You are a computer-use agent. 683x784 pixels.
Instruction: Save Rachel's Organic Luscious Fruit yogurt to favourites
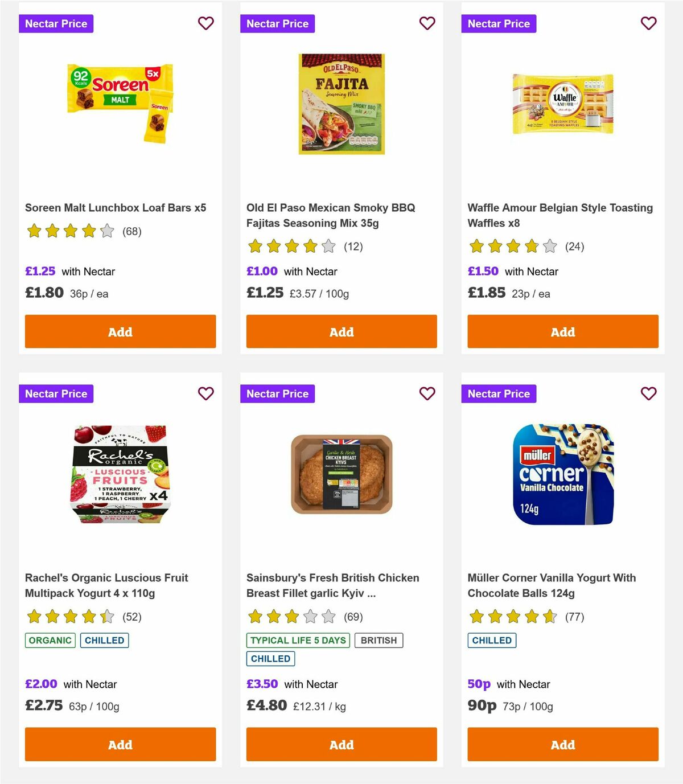click(x=205, y=393)
